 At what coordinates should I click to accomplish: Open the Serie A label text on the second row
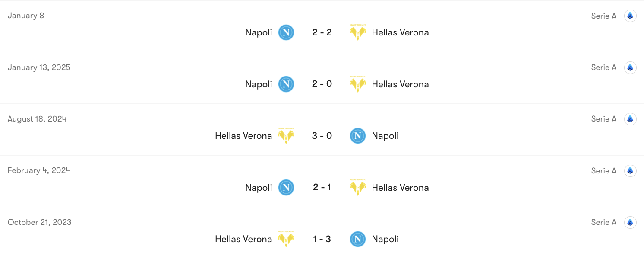(x=603, y=67)
